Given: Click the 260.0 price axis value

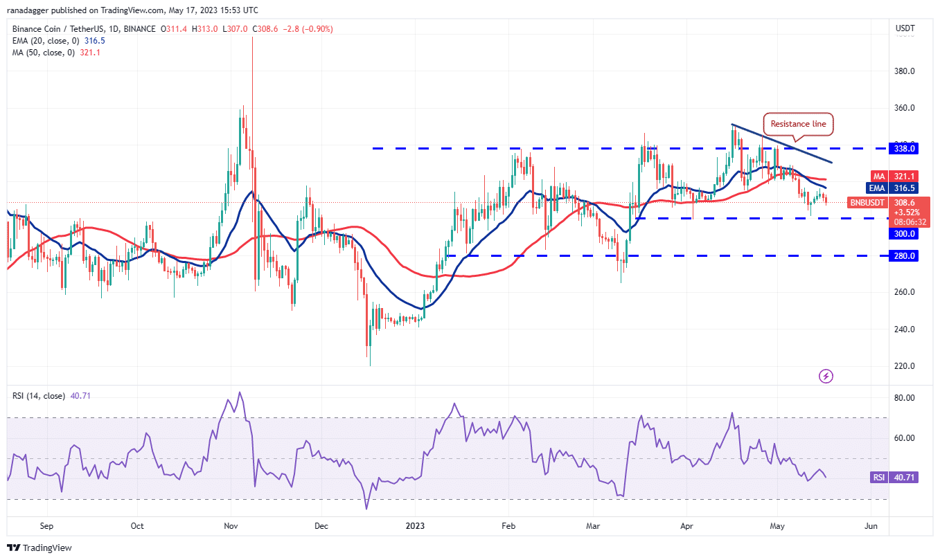Looking at the screenshot, I should [905, 292].
